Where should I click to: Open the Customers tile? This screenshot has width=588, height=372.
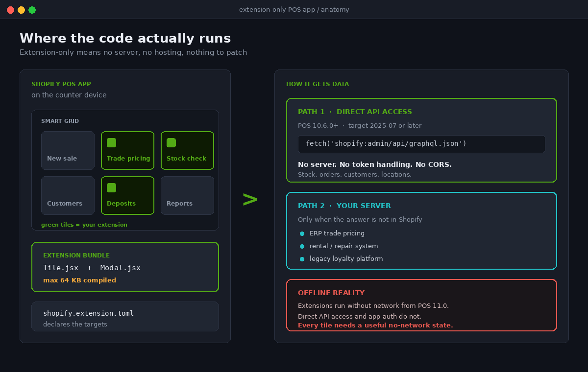68,195
